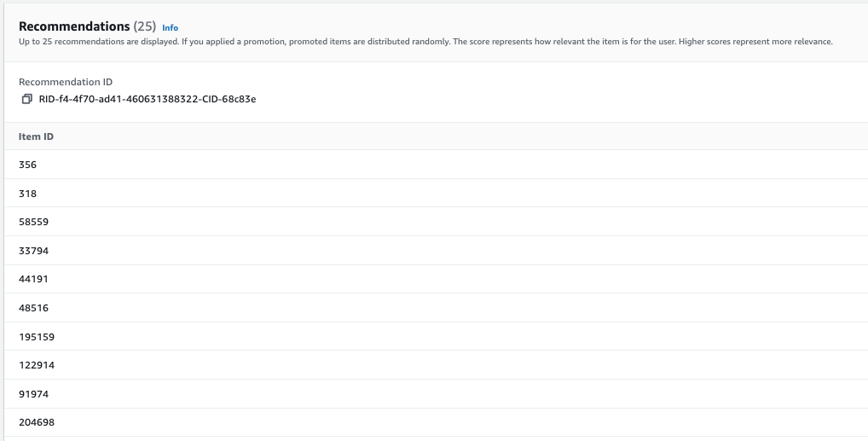Click the Recommendation ID label
This screenshot has height=441, width=868.
click(66, 82)
